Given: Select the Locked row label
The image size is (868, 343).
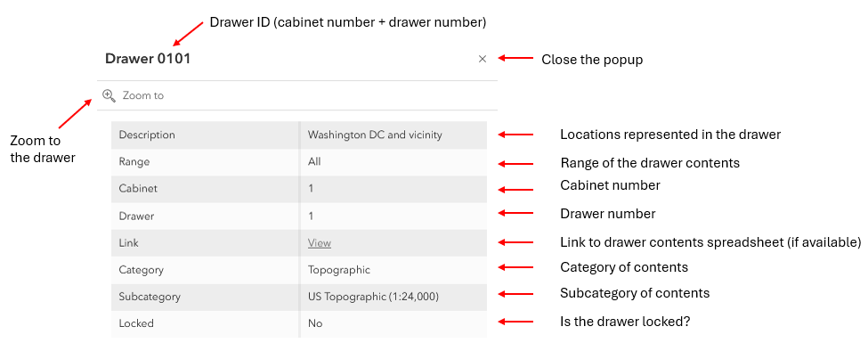Looking at the screenshot, I should [206, 323].
